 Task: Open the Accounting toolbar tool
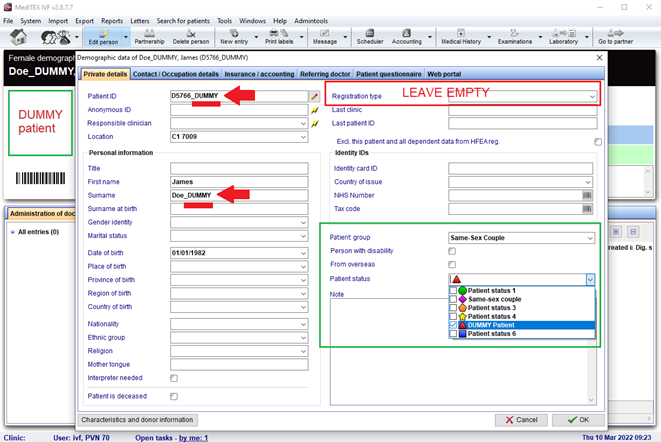[x=406, y=37]
